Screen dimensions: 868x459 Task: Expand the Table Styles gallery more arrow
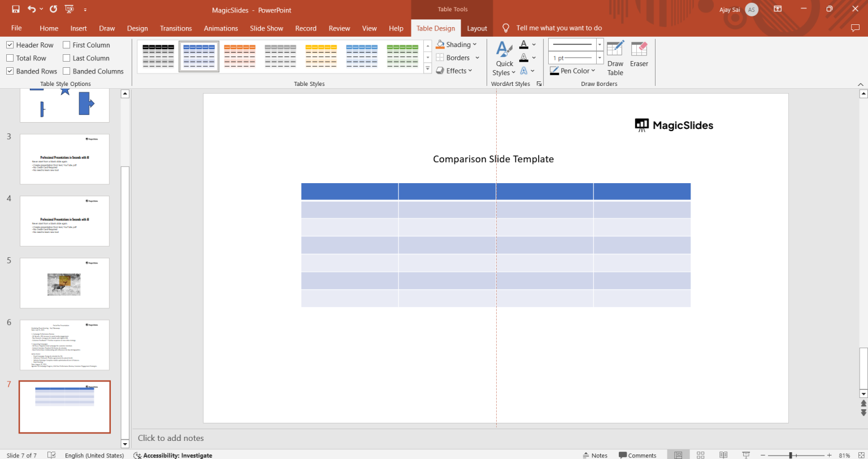tap(428, 70)
